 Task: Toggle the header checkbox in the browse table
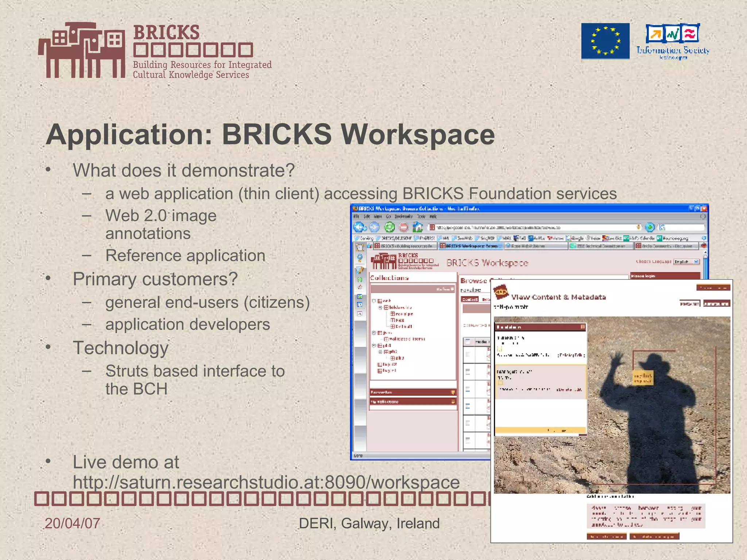468,342
